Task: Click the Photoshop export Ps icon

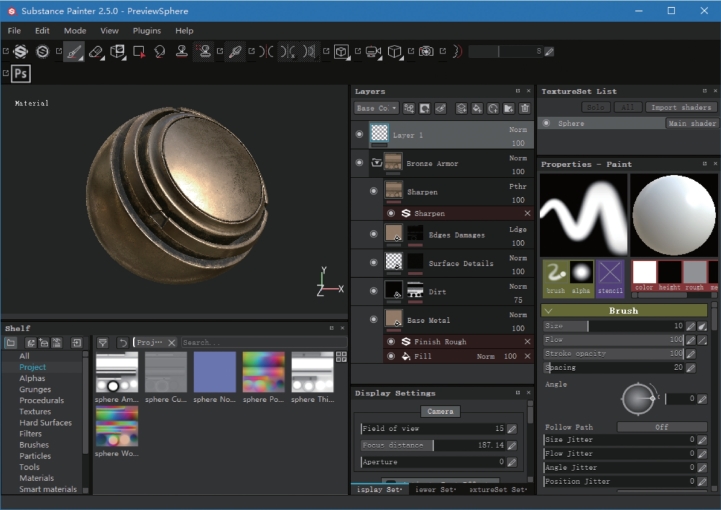Action: tap(21, 74)
